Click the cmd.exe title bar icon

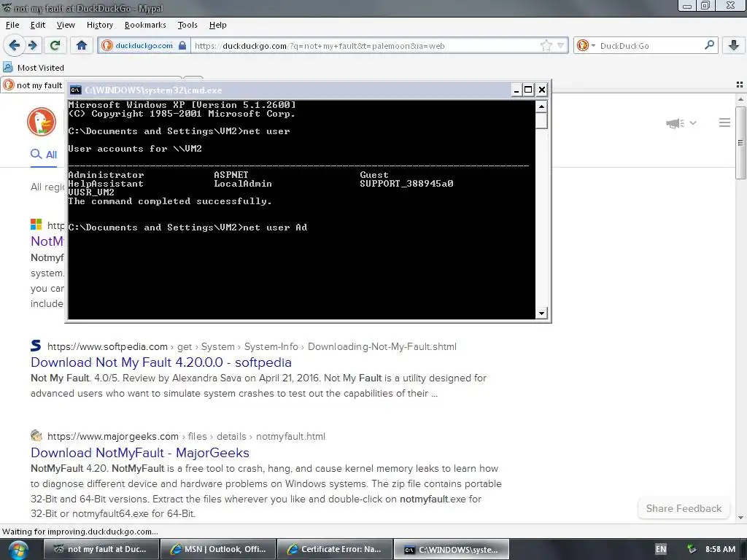75,90
